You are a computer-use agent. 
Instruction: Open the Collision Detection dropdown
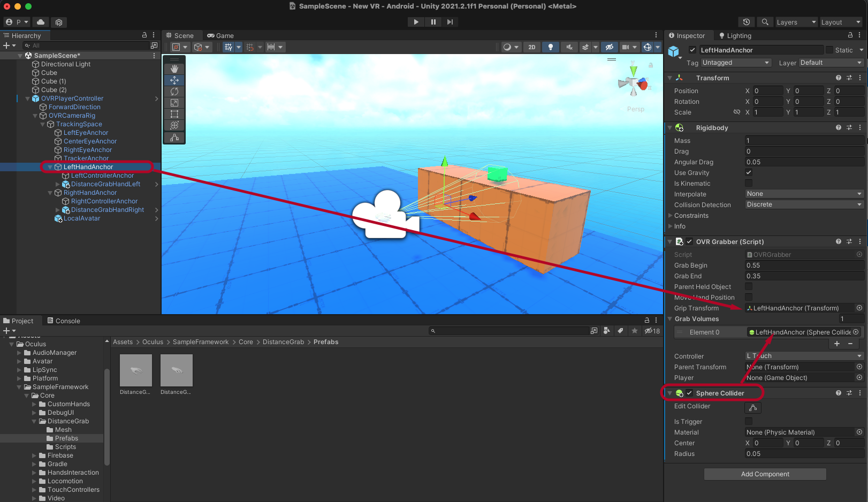tap(804, 204)
